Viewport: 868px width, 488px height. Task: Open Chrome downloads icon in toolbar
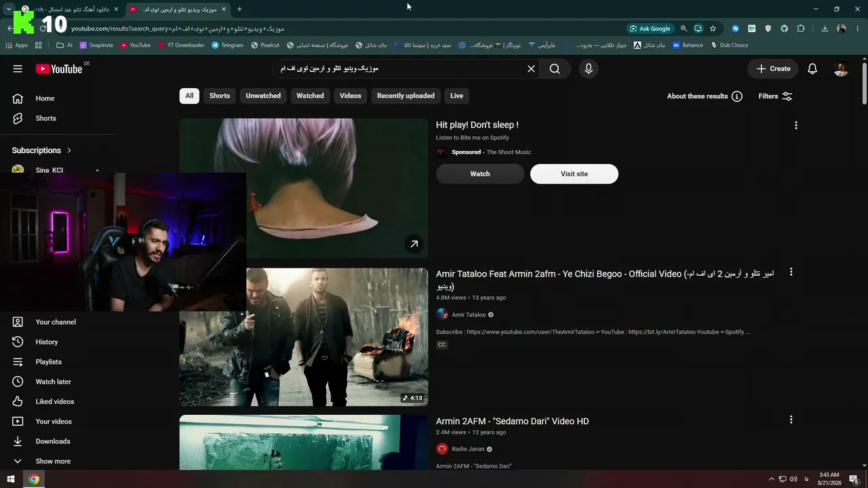[825, 28]
